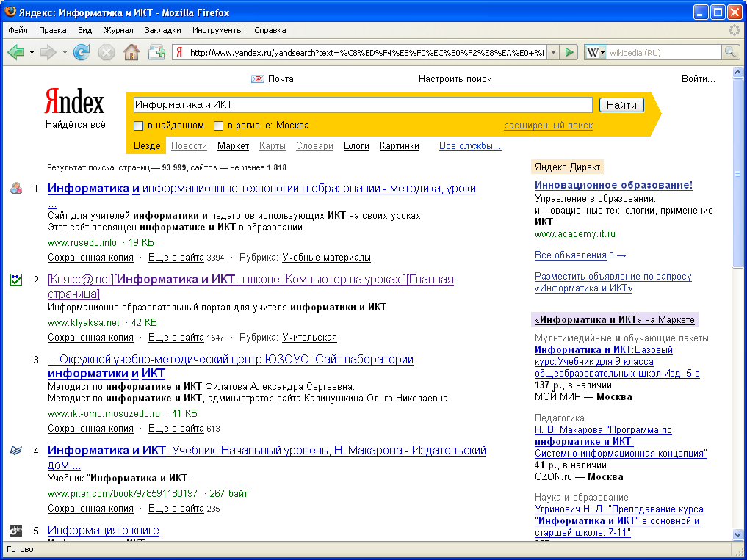Screen dimensions: 747x560
Task: Click the activity throbber icon
Action: click(x=734, y=30)
